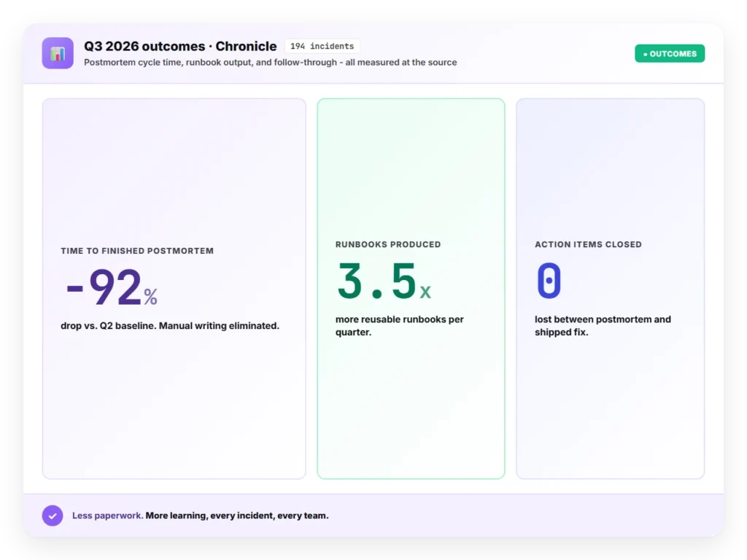Screen dimensions: 747x560
Task: Click the more reusable runbooks per quarter text
Action: point(399,326)
